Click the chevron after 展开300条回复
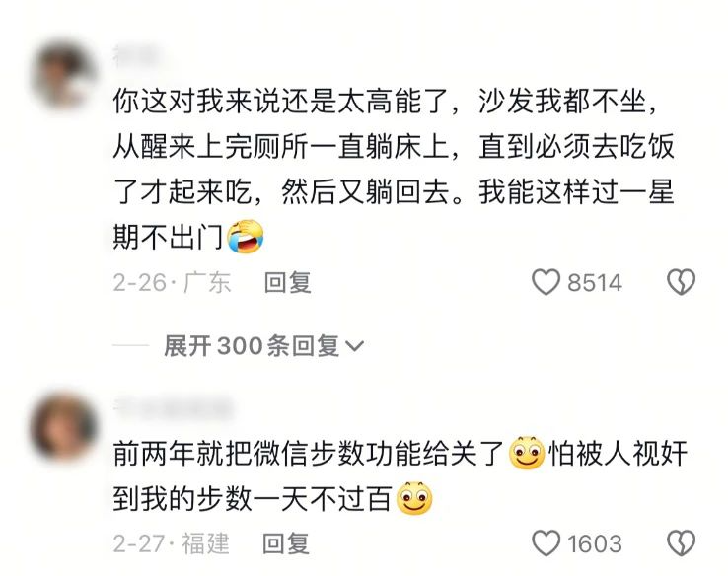The width and height of the screenshot is (728, 576). coord(355,346)
